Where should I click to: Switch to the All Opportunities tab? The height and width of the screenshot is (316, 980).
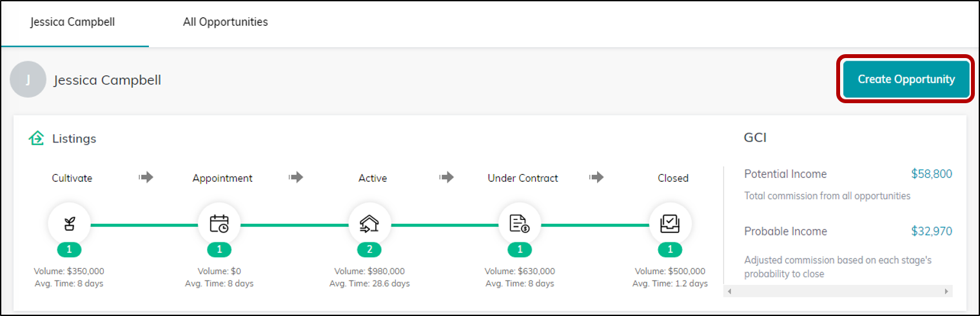click(226, 22)
